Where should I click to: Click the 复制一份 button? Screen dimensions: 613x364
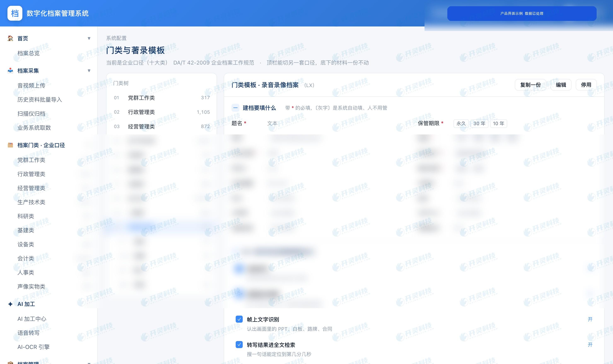[530, 85]
